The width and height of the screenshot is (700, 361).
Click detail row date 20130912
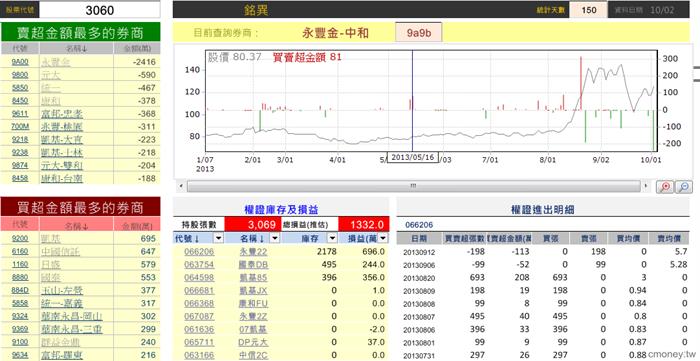point(419,252)
